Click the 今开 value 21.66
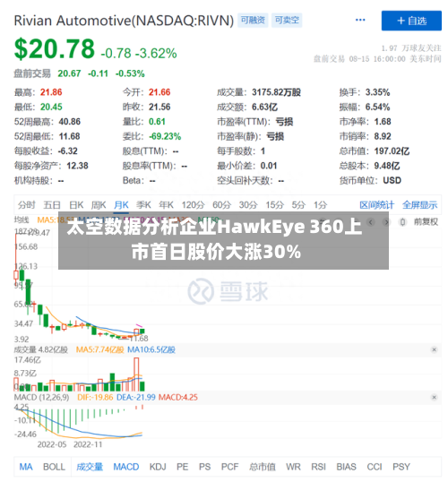 tap(159, 92)
